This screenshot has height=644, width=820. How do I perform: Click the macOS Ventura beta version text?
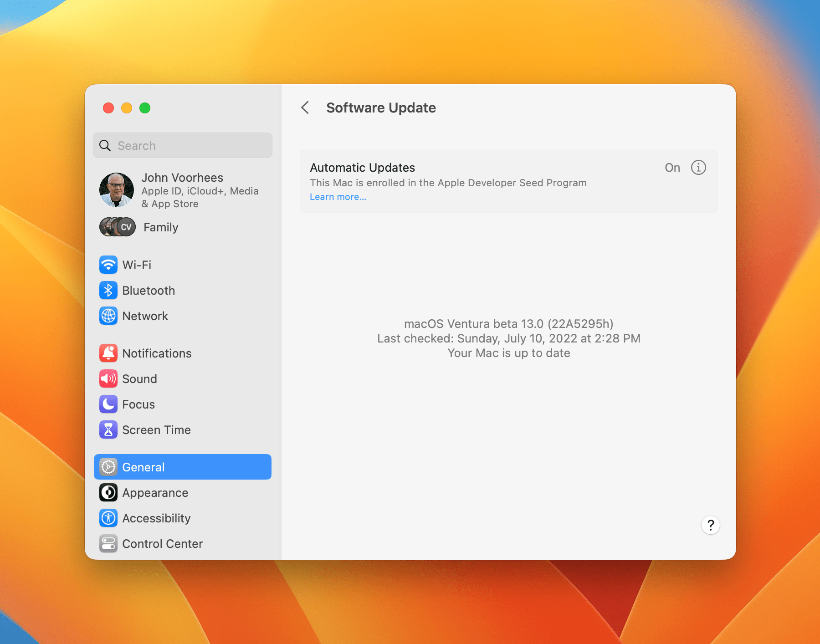pyautogui.click(x=509, y=323)
